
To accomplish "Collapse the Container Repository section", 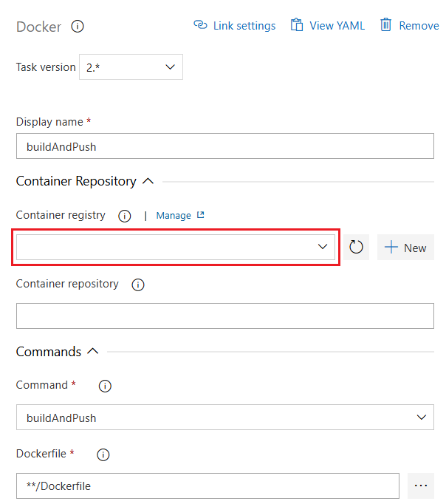I will (147, 181).
